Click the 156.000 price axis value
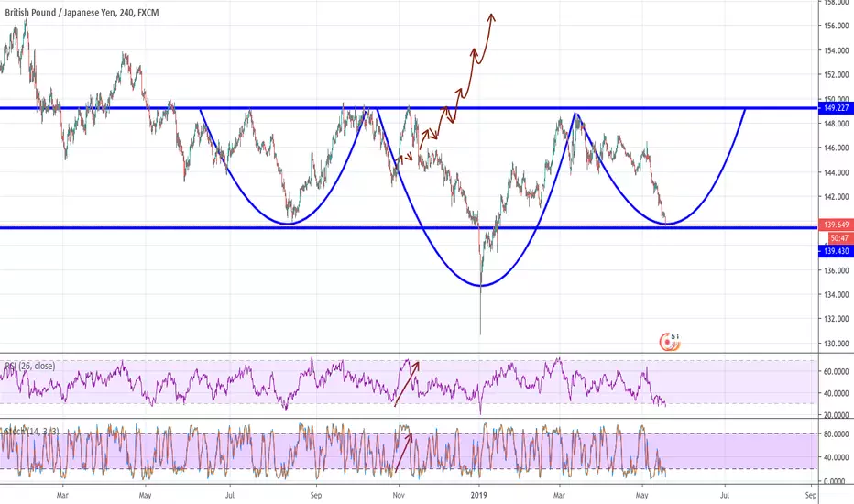Screen dimensions: 854x504 point(836,26)
